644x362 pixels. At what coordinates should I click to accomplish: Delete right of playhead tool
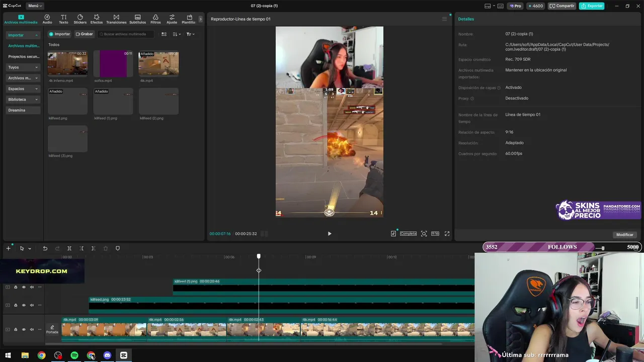pyautogui.click(x=93, y=248)
